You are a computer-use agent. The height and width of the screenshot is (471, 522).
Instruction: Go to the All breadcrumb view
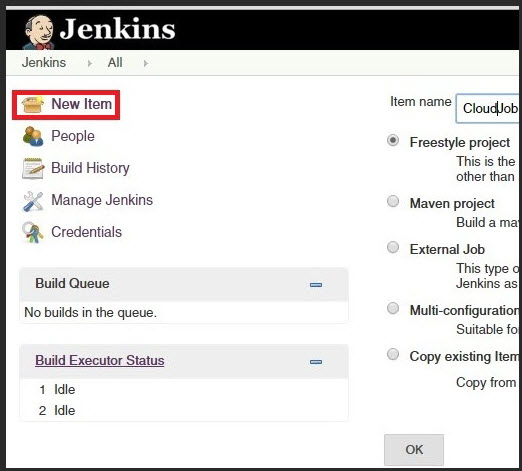pos(115,63)
